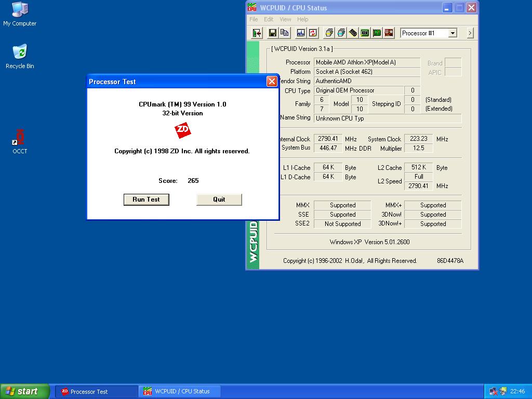Click the network tray icon with red X

[493, 392]
